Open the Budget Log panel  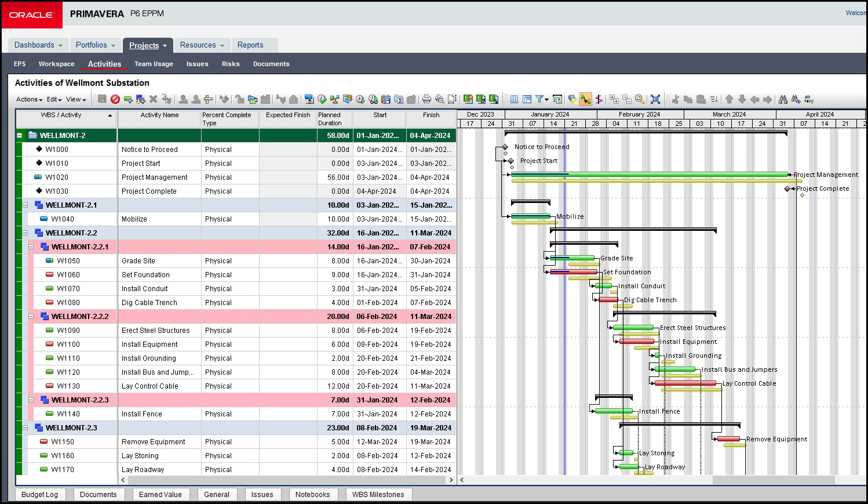click(39, 494)
